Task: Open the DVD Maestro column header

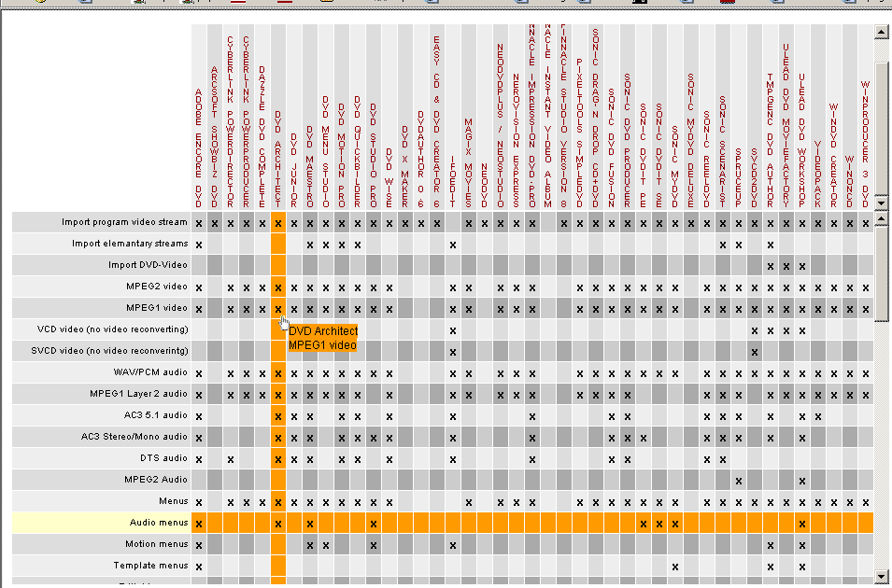Action: tap(310, 167)
